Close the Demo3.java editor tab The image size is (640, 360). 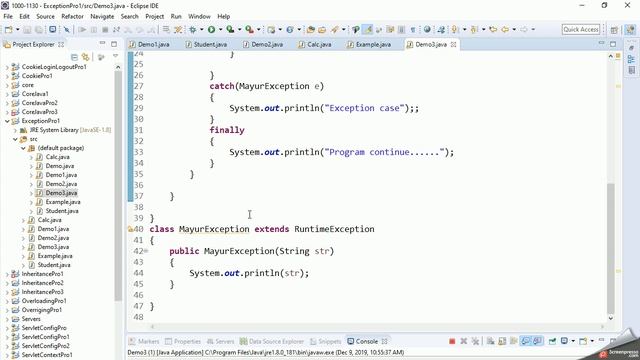tap(453, 44)
